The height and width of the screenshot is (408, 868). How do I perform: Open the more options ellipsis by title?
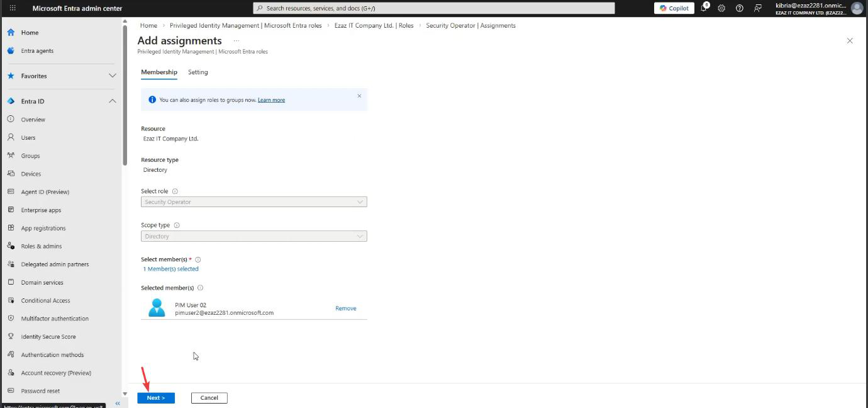click(236, 41)
